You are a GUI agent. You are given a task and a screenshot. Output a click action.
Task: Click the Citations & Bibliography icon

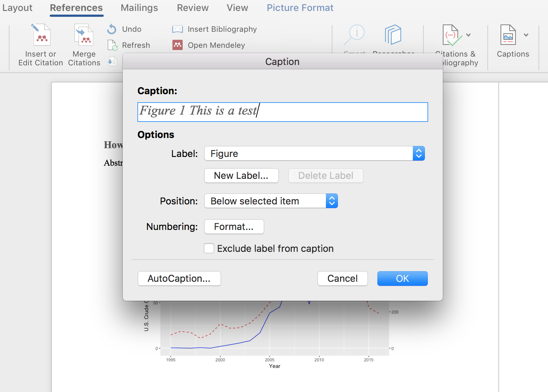coord(452,35)
